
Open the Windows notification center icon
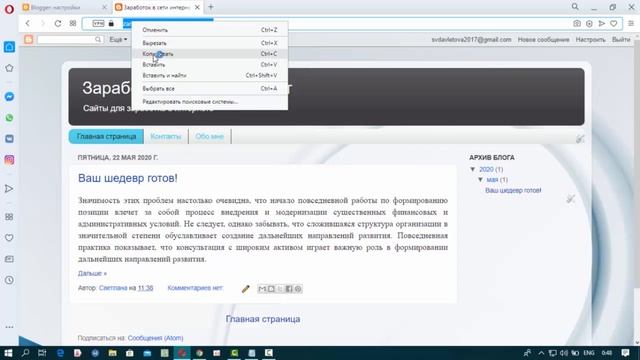625,353
